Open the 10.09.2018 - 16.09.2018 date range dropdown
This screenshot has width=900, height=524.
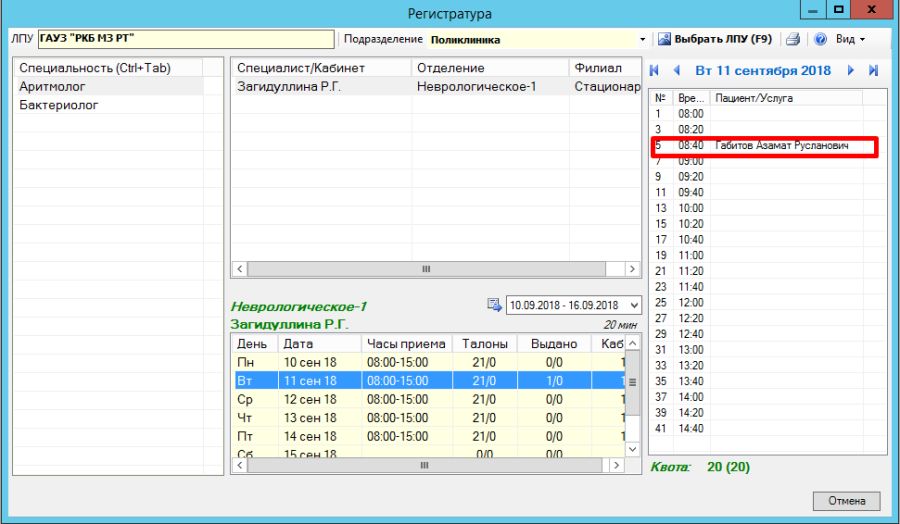point(634,305)
